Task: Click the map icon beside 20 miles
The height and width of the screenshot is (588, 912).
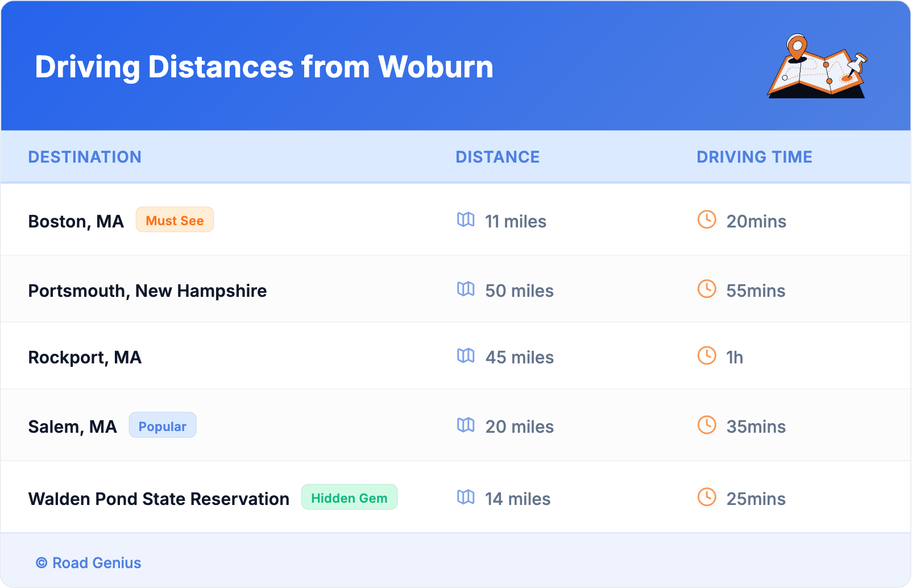Action: [466, 425]
